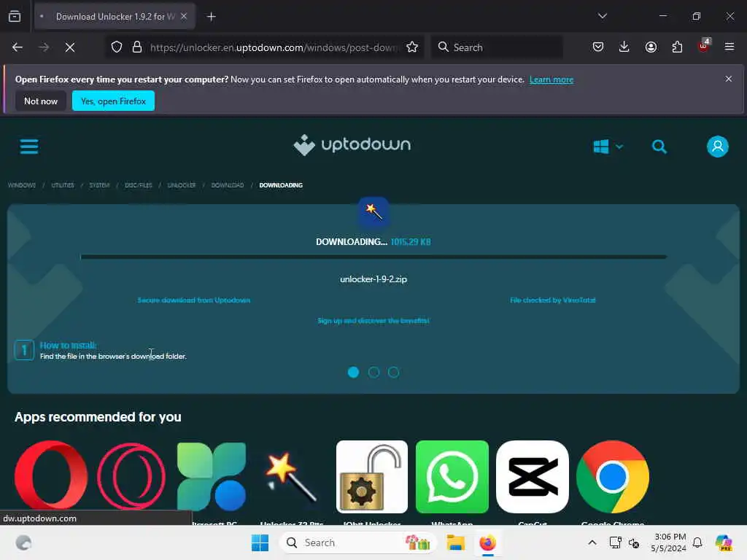
Task: Click Secure download from Uptodown text
Action: click(193, 300)
